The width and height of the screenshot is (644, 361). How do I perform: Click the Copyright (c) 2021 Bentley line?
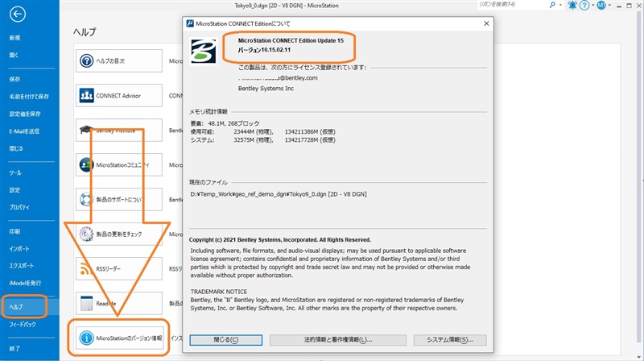pos(280,239)
